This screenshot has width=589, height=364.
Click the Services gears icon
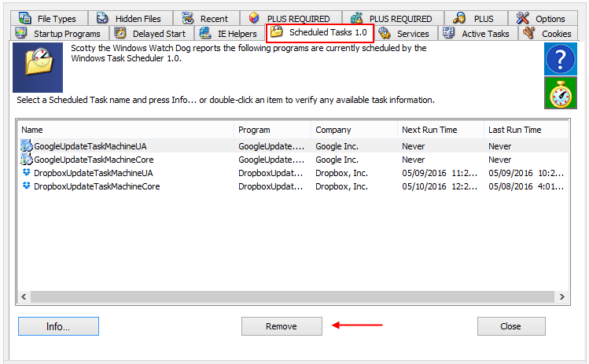[x=385, y=33]
